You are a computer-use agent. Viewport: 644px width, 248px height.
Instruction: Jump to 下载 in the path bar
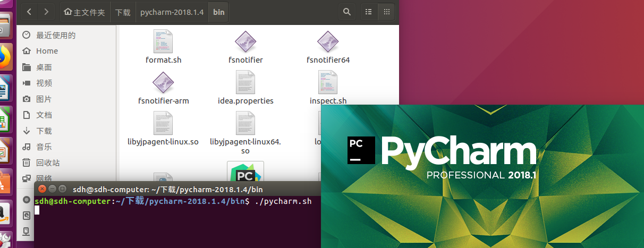[x=123, y=12]
